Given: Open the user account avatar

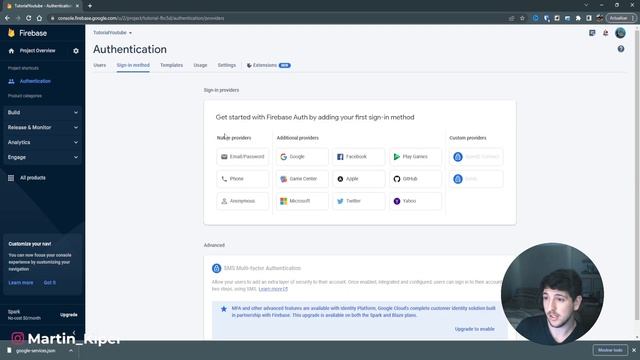Looking at the screenshot, I should click(620, 33).
